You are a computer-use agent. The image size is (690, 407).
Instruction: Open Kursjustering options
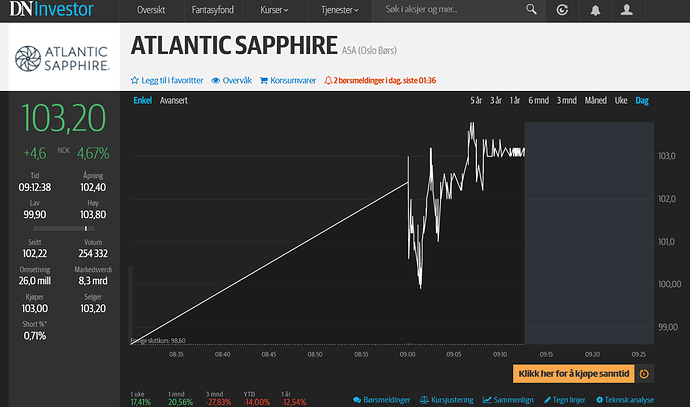[445, 400]
